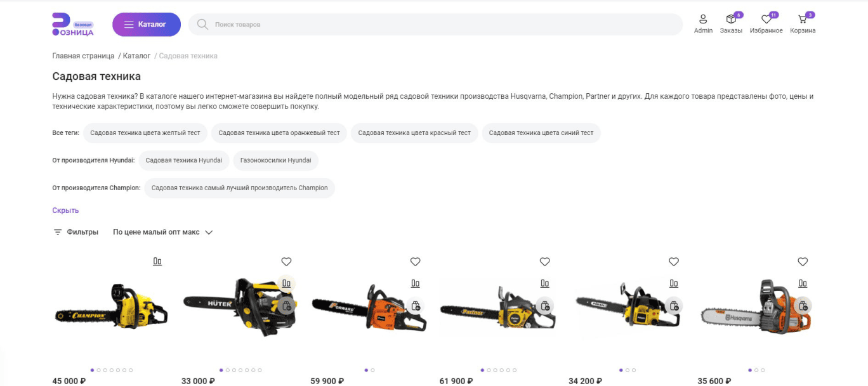
Task: Select the tag Садовая техника самый лучший производитель Champion
Action: pos(240,188)
